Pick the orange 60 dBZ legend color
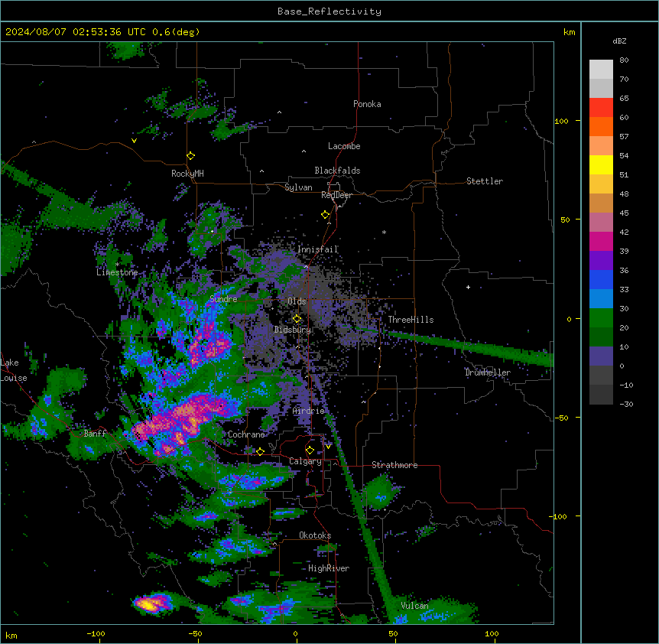The height and width of the screenshot is (644, 659). click(x=601, y=126)
